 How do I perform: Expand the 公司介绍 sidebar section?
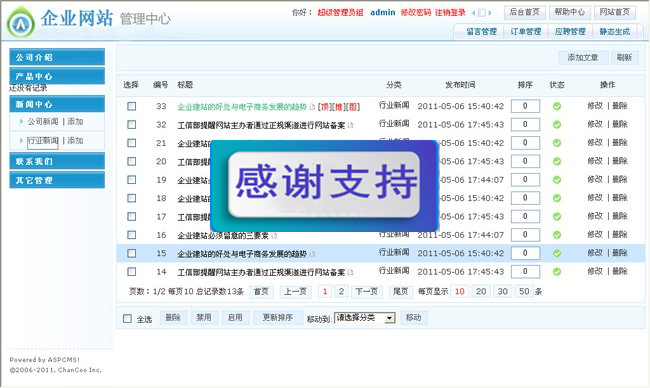(x=57, y=57)
